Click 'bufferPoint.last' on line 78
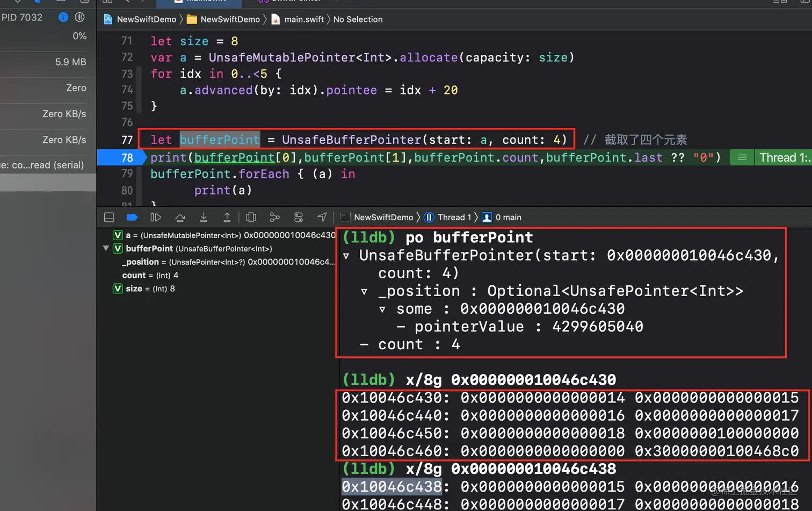This screenshot has height=511, width=812. click(604, 157)
